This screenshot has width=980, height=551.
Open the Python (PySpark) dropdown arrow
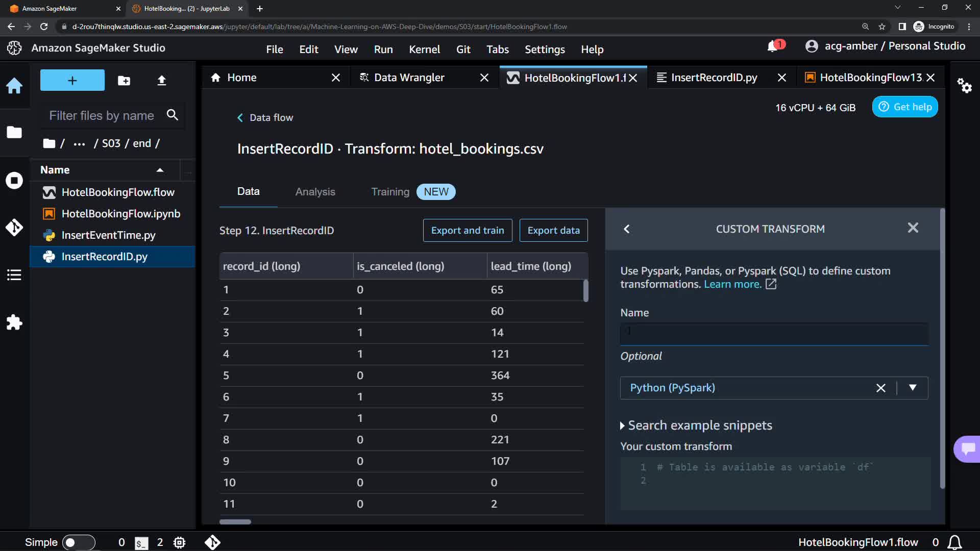point(913,388)
